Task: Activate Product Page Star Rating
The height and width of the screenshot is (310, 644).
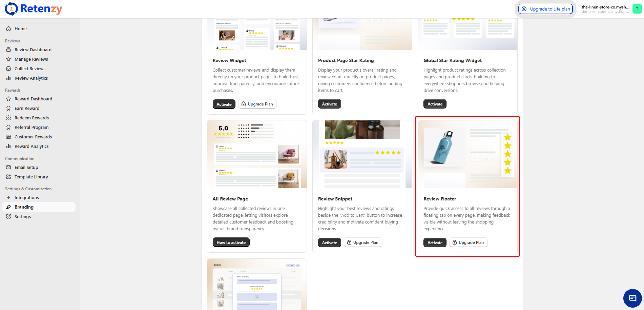Action: pyautogui.click(x=329, y=104)
